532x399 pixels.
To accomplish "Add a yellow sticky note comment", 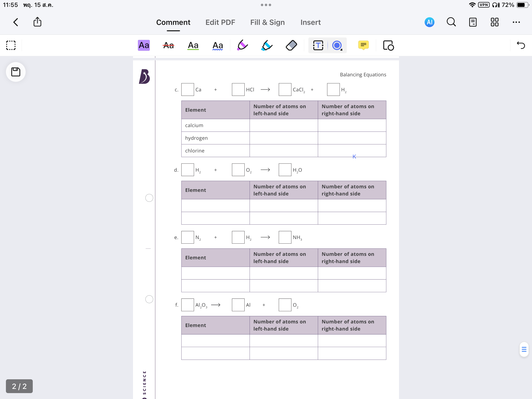I will pos(363,45).
